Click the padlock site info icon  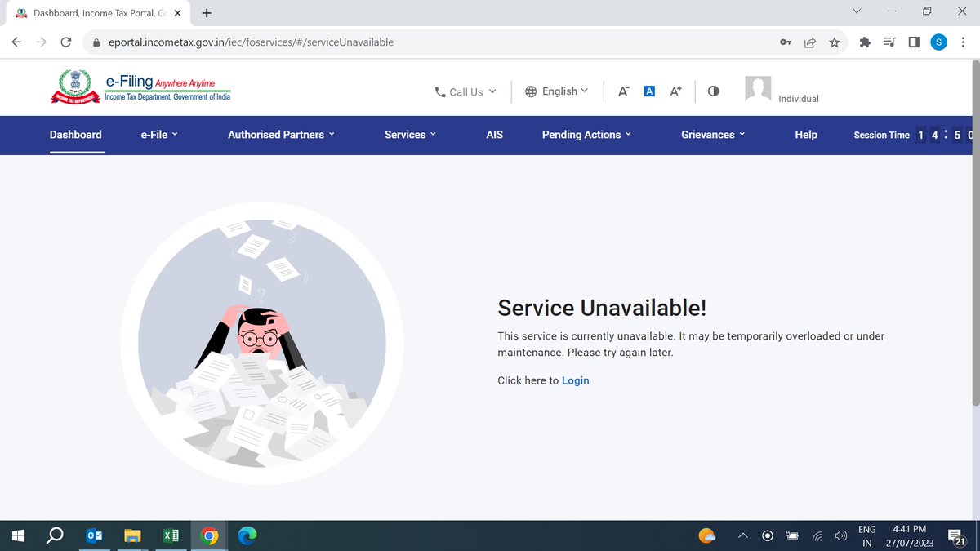click(x=96, y=42)
